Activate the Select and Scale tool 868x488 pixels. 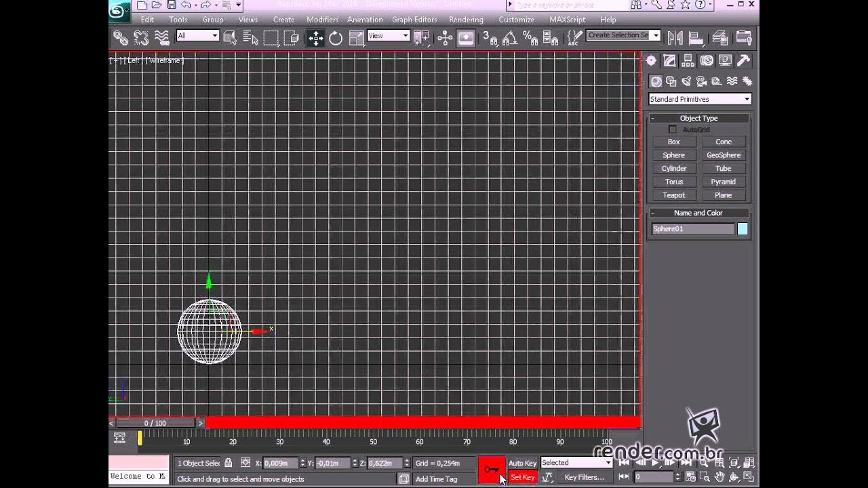[x=356, y=38]
